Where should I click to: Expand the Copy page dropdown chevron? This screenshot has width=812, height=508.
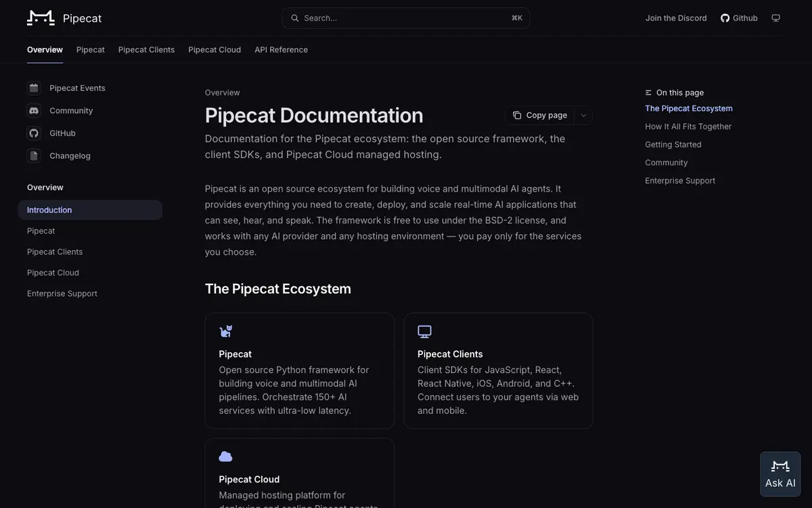[584, 115]
